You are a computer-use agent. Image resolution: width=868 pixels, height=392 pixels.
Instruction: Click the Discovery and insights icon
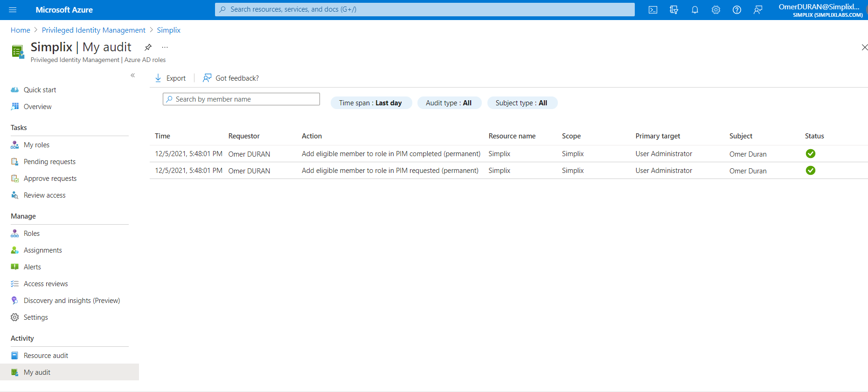[15, 301]
